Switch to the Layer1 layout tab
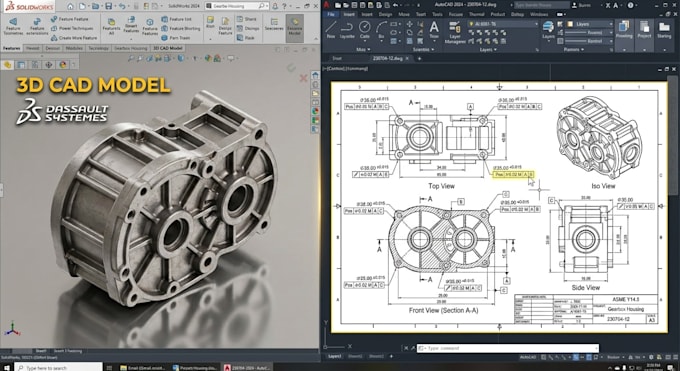Screen dimensions: 680x371 [x=335, y=357]
